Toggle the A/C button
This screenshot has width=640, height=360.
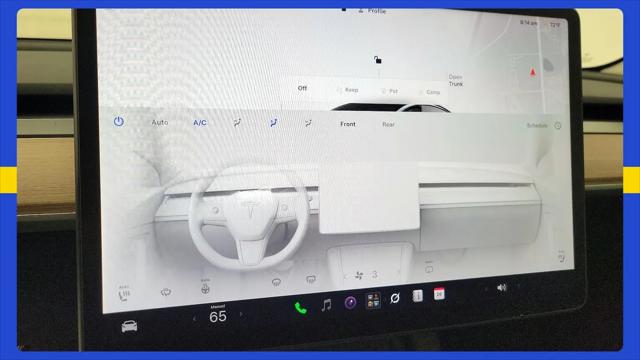point(200,122)
